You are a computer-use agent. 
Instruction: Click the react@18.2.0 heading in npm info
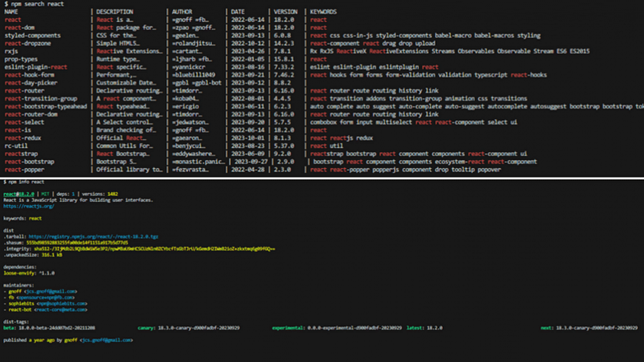[18, 194]
